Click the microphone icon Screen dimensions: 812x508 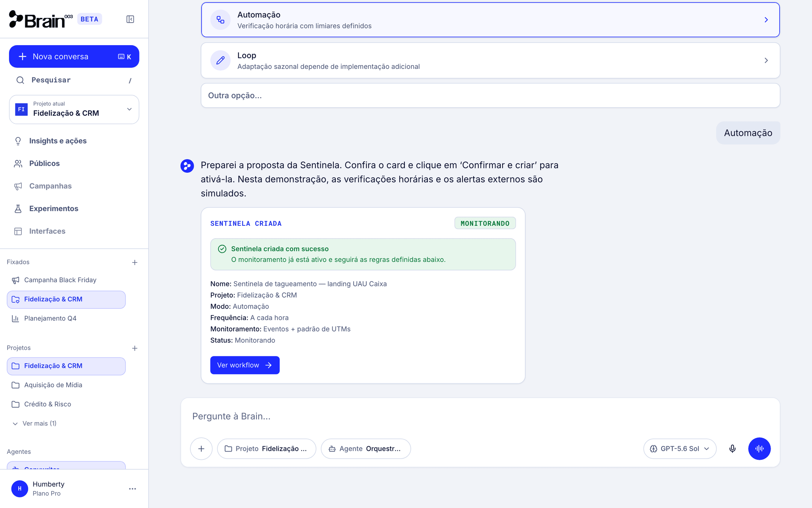pos(732,449)
